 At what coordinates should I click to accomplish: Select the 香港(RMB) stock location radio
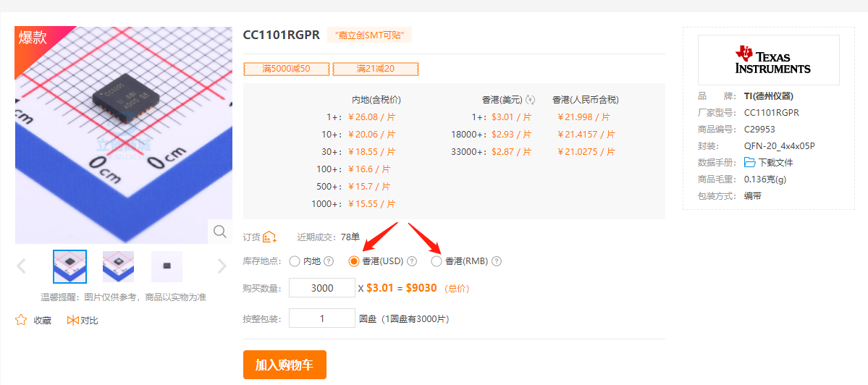click(x=437, y=261)
